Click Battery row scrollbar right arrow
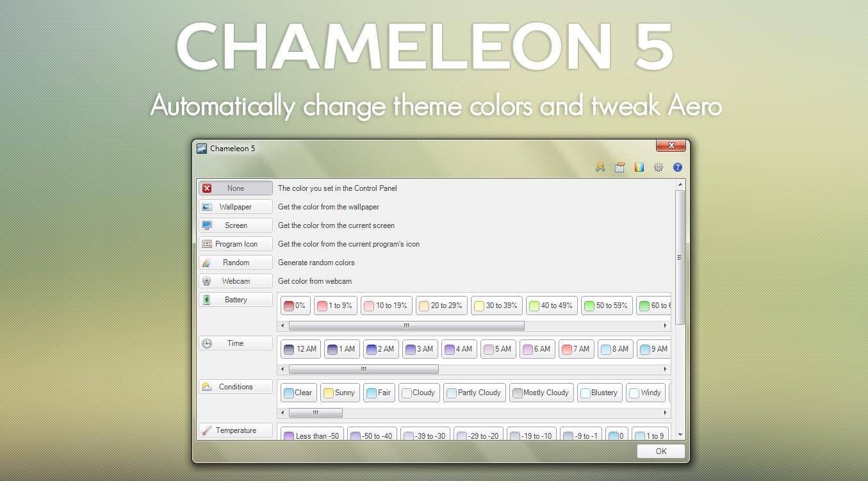The image size is (868, 481). (x=666, y=326)
